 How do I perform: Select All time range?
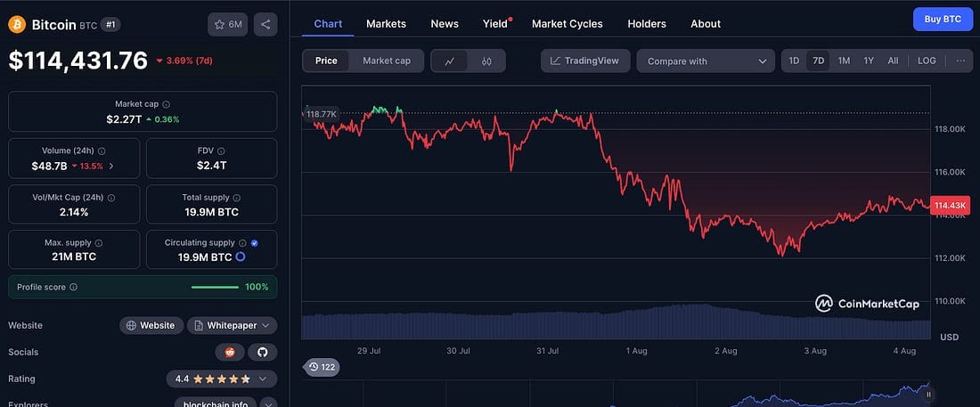893,61
